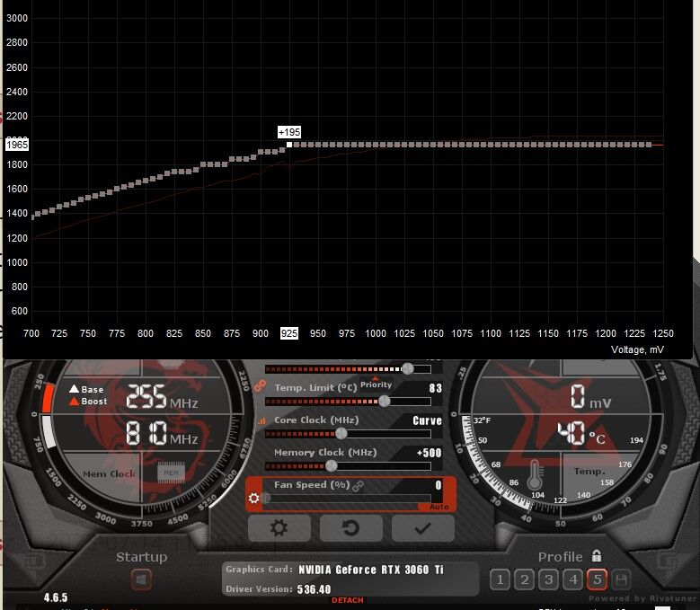Click the Fan Speed value field showing 0

[x=439, y=485]
